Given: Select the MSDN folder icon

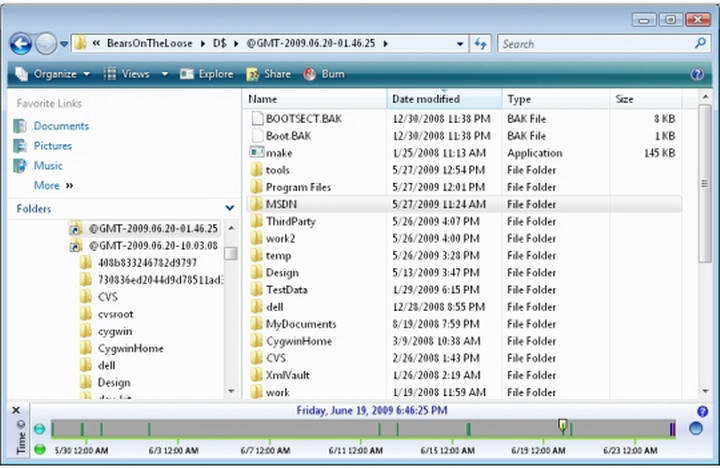Looking at the screenshot, I should (x=257, y=203).
